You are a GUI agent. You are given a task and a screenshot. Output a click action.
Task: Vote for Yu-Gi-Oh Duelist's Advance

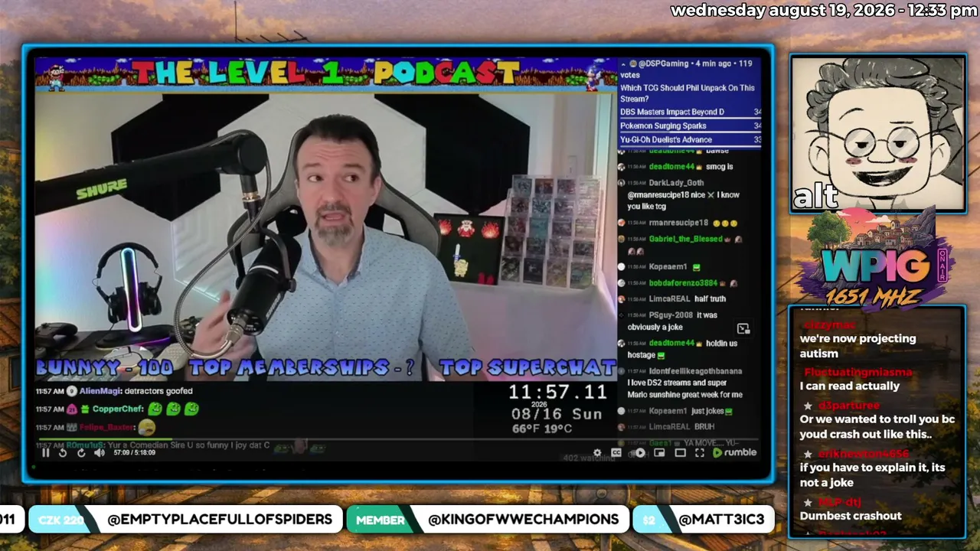[x=690, y=140]
